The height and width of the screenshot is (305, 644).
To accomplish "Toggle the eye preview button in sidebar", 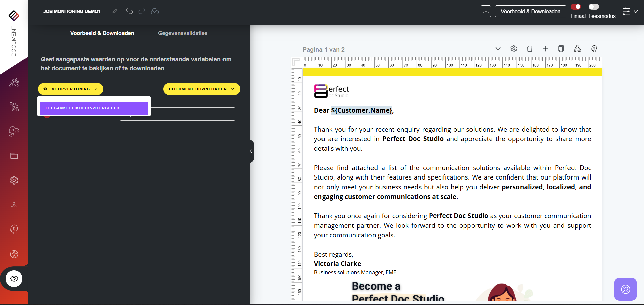I will click(x=14, y=279).
